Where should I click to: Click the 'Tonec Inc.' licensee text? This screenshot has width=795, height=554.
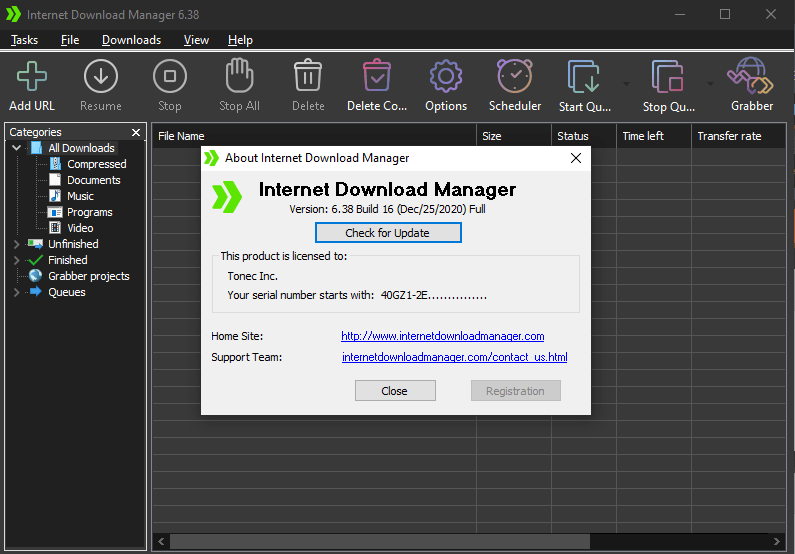(x=252, y=276)
